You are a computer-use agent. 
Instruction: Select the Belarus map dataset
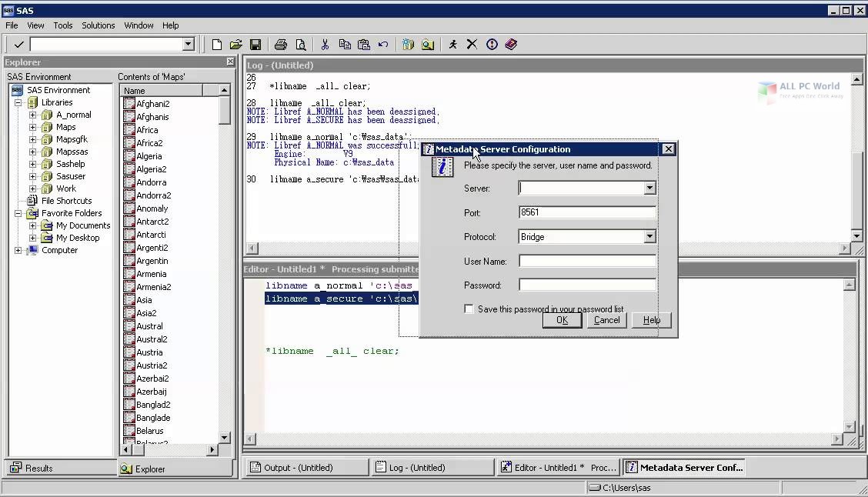click(x=149, y=431)
